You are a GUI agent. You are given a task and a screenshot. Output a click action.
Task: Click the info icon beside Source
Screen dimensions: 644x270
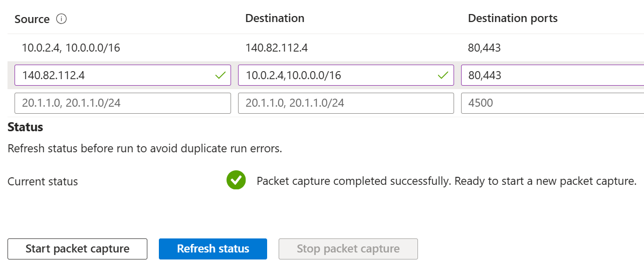(x=62, y=19)
